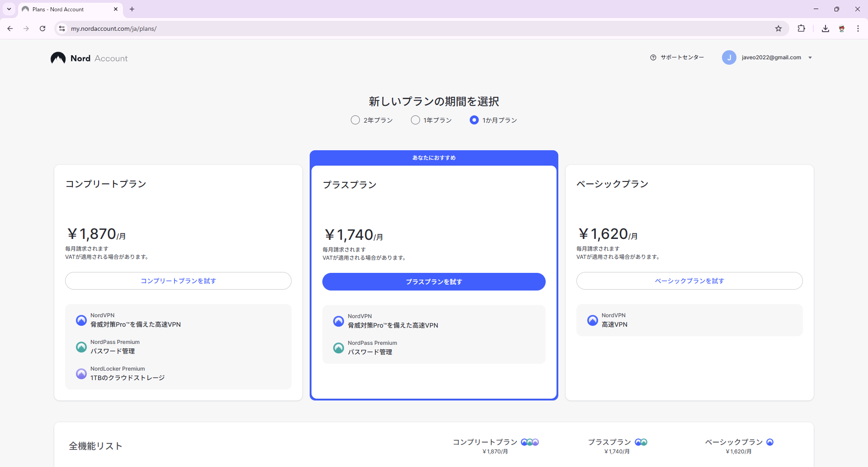
Task: Select the 1か月プラン radio button
Action: pos(474,120)
